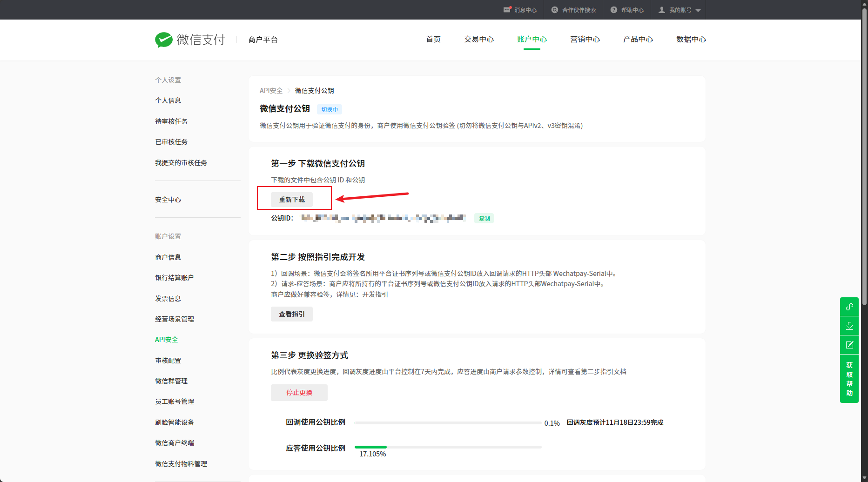Click the 获取帮助 floating button

click(x=849, y=379)
